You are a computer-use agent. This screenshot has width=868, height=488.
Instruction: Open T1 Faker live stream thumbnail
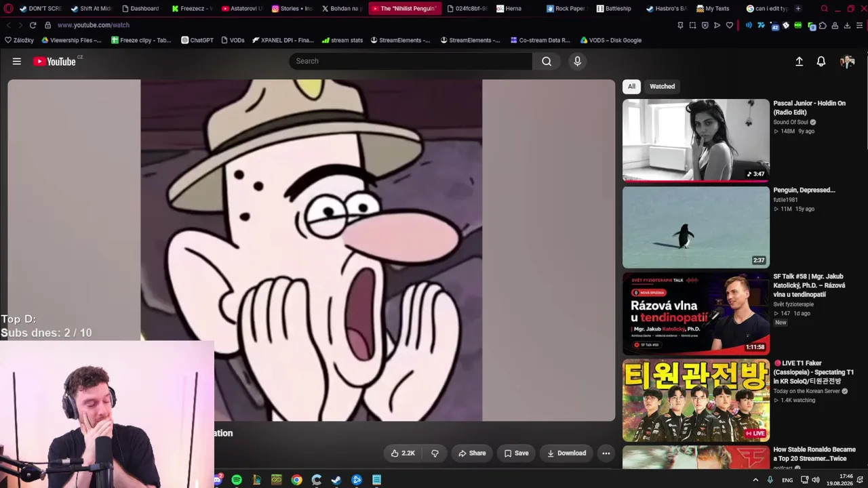[x=696, y=401]
